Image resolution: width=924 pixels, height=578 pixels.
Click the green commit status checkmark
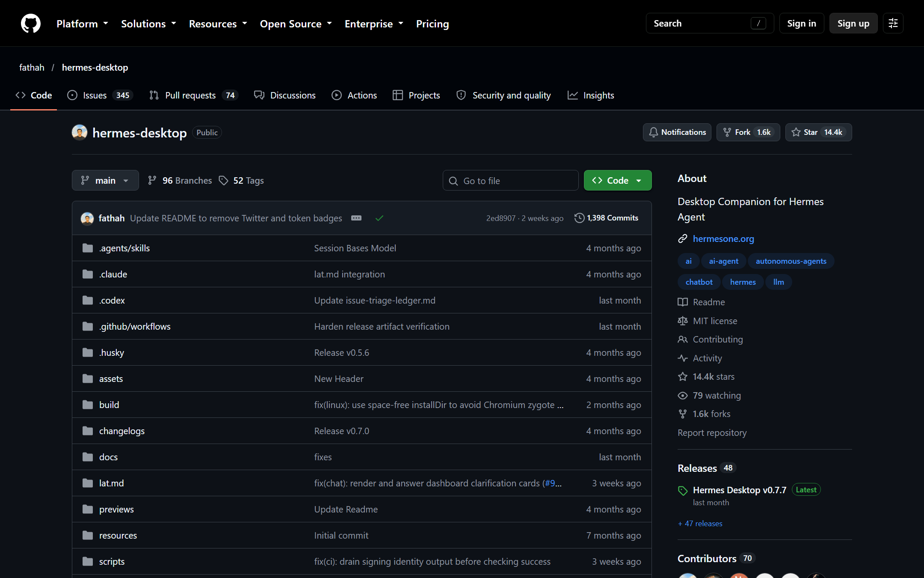click(379, 218)
